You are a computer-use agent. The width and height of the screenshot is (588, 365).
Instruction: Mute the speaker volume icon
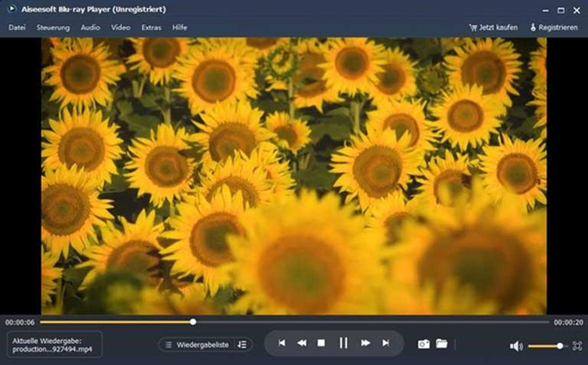coord(516,346)
